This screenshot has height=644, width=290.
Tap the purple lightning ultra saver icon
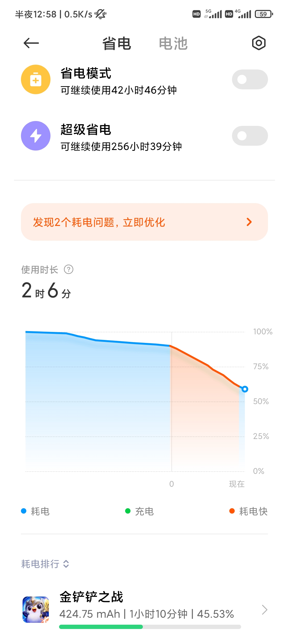tap(36, 136)
